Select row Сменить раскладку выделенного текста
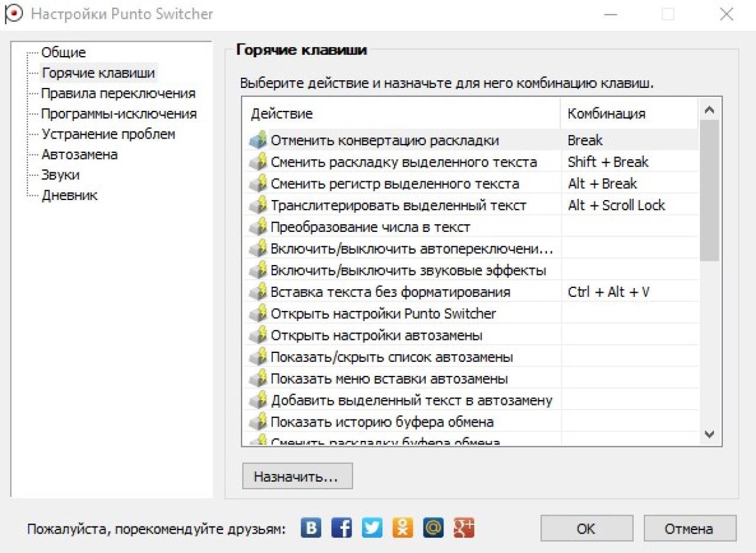The width and height of the screenshot is (756, 553). click(x=470, y=162)
